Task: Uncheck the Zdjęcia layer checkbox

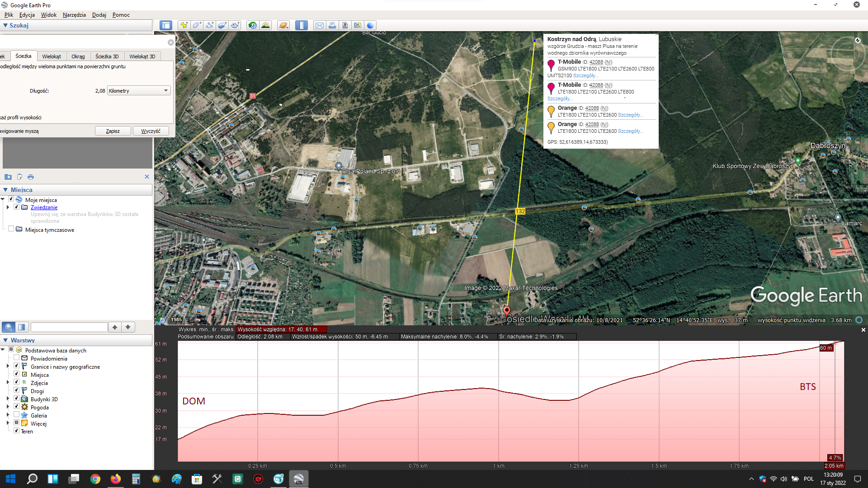Action: coord(16,382)
